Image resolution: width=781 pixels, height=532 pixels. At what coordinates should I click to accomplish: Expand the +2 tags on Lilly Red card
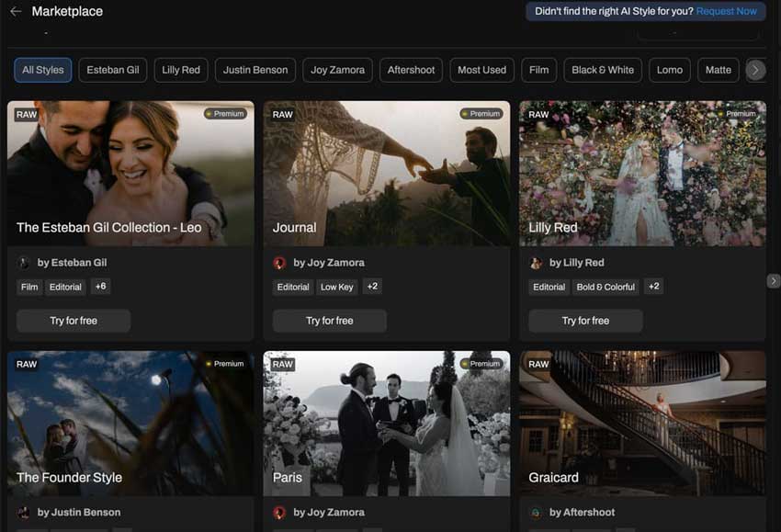point(653,287)
